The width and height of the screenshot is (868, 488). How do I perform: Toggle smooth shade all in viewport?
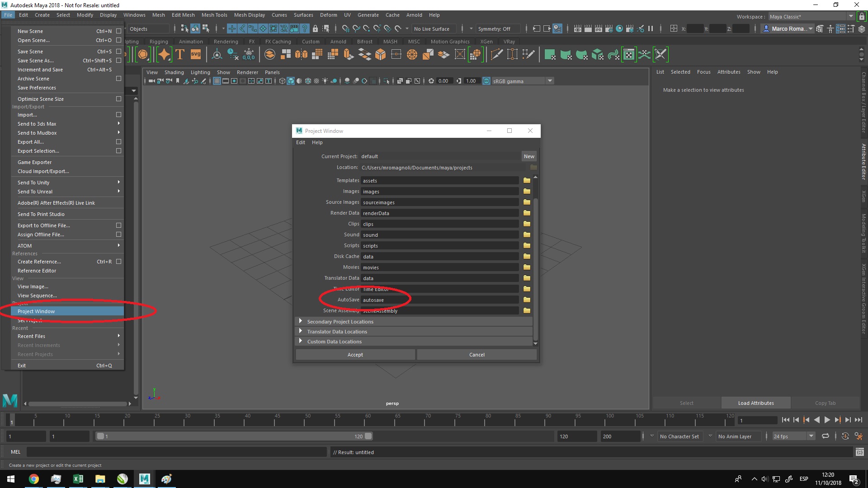tap(291, 81)
